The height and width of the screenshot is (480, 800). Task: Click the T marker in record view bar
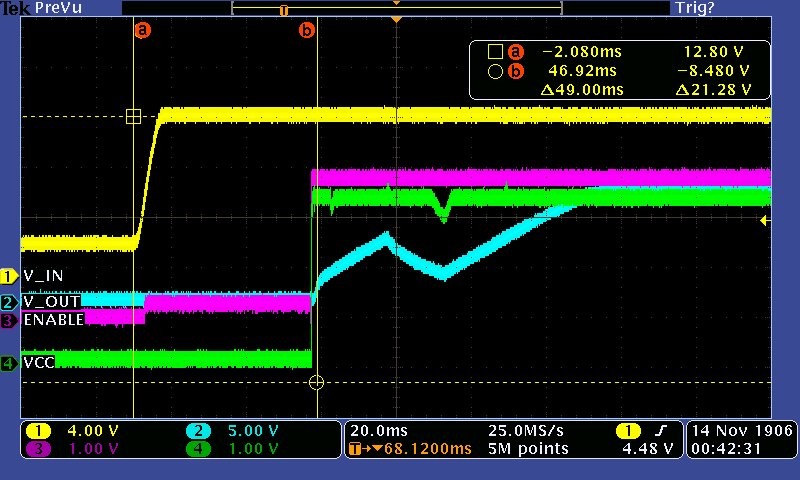tap(284, 10)
